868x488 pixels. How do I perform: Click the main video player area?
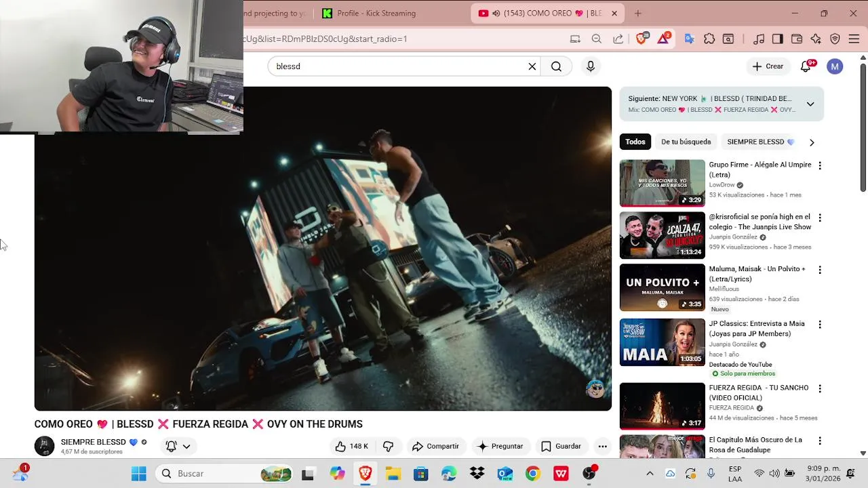point(323,249)
